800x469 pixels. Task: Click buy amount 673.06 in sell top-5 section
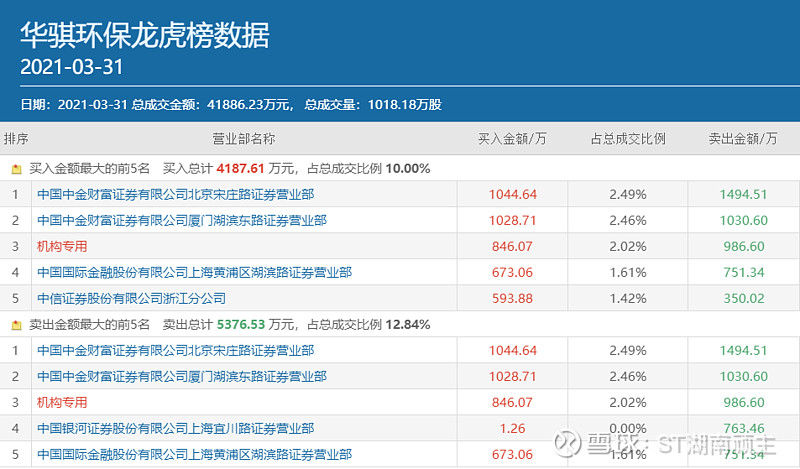512,455
